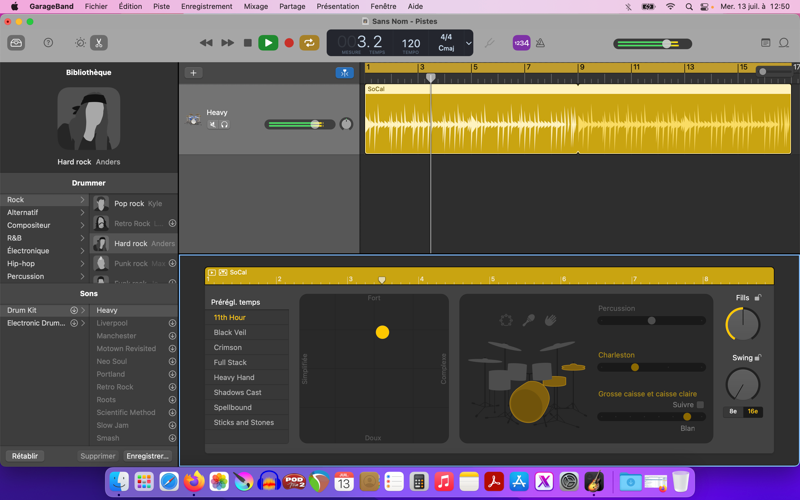The image size is (800, 500).
Task: Download the Liverpool drum kit
Action: (172, 323)
